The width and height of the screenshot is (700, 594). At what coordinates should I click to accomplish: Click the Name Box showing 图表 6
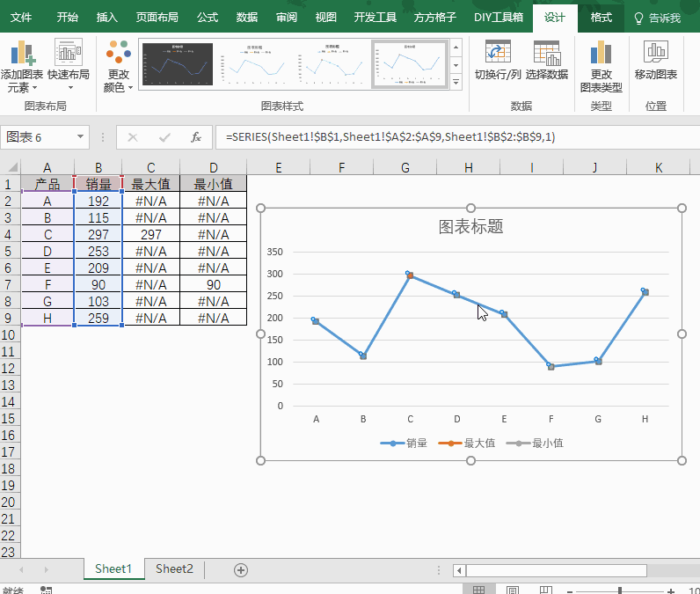click(38, 137)
